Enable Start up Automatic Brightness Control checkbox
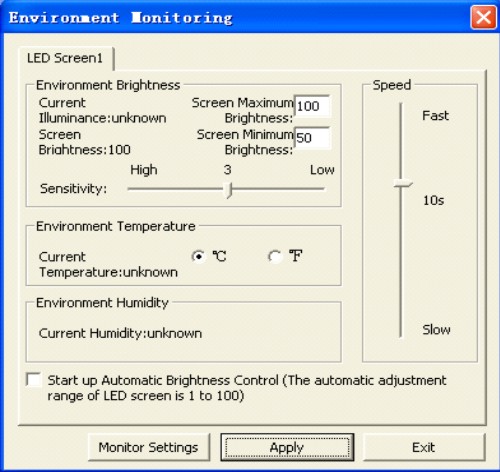 34,380
